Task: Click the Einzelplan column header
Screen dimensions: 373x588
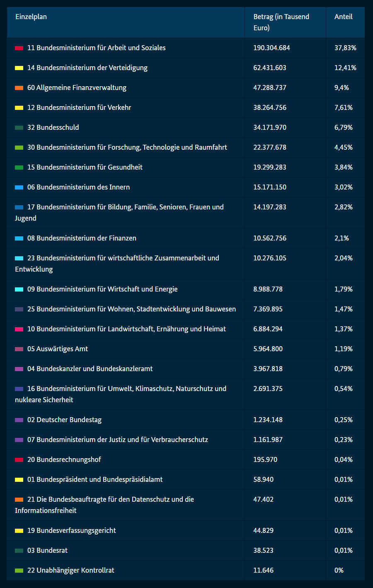Action: click(31, 17)
